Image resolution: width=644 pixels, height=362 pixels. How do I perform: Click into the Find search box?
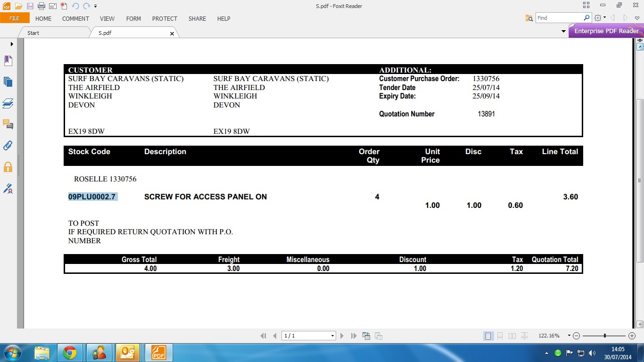560,18
